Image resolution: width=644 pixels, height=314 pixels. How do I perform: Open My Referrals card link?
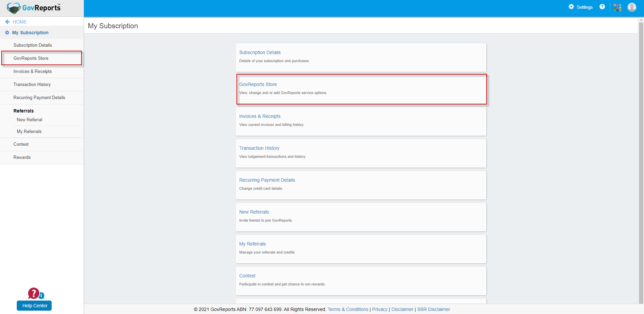point(253,244)
